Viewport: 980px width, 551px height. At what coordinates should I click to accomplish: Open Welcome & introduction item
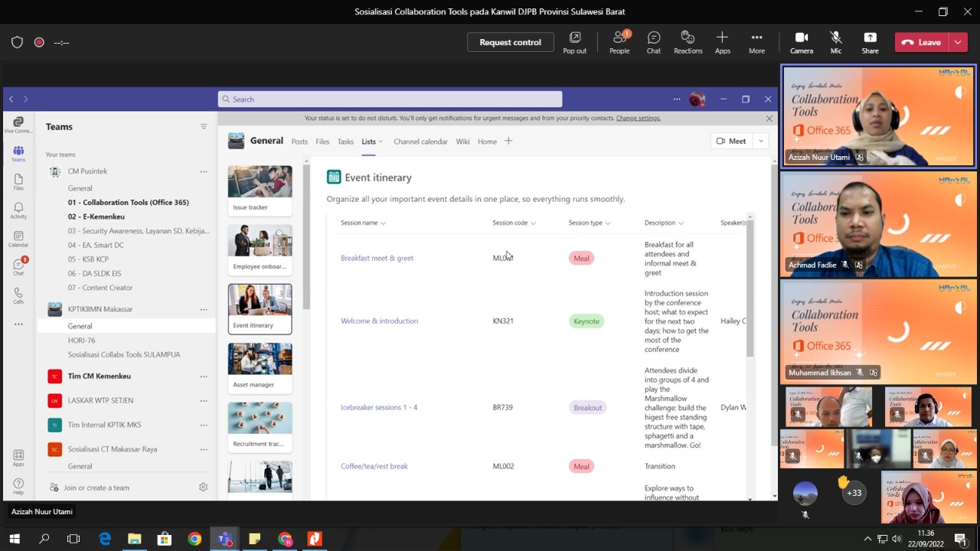pyautogui.click(x=379, y=321)
